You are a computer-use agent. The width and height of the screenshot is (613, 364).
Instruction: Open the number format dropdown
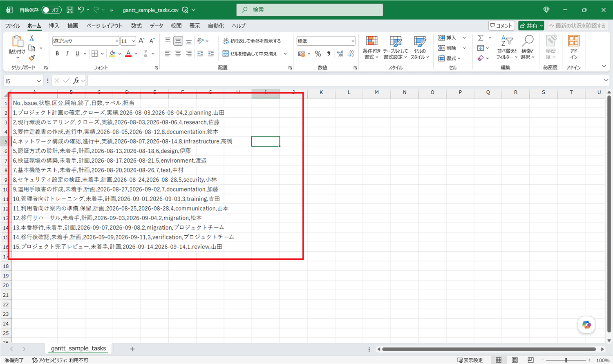point(353,41)
